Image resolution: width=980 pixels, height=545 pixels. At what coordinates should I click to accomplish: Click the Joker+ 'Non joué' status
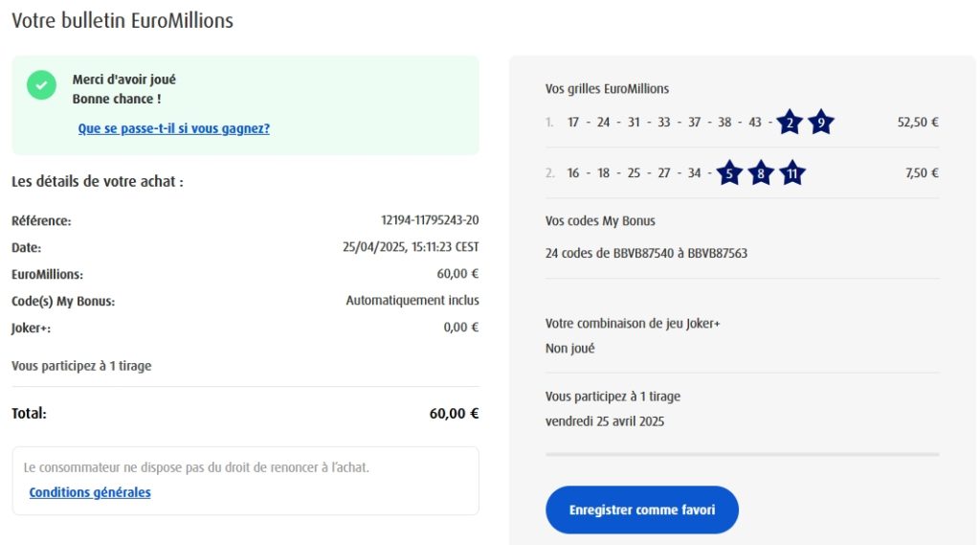pos(570,349)
